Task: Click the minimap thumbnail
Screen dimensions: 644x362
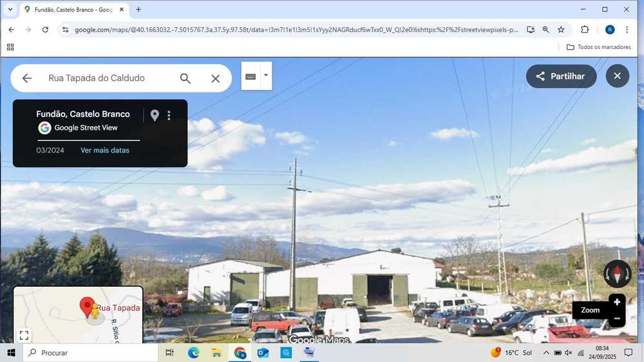Action: [78, 315]
